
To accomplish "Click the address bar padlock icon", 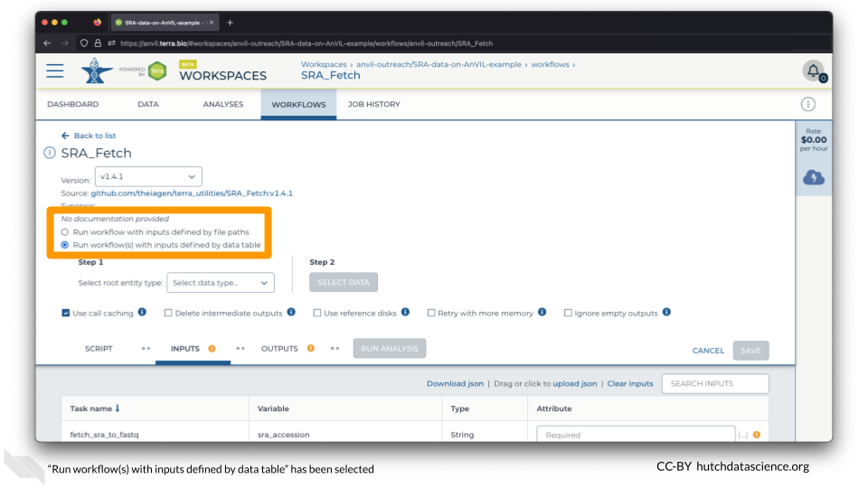I will click(98, 43).
